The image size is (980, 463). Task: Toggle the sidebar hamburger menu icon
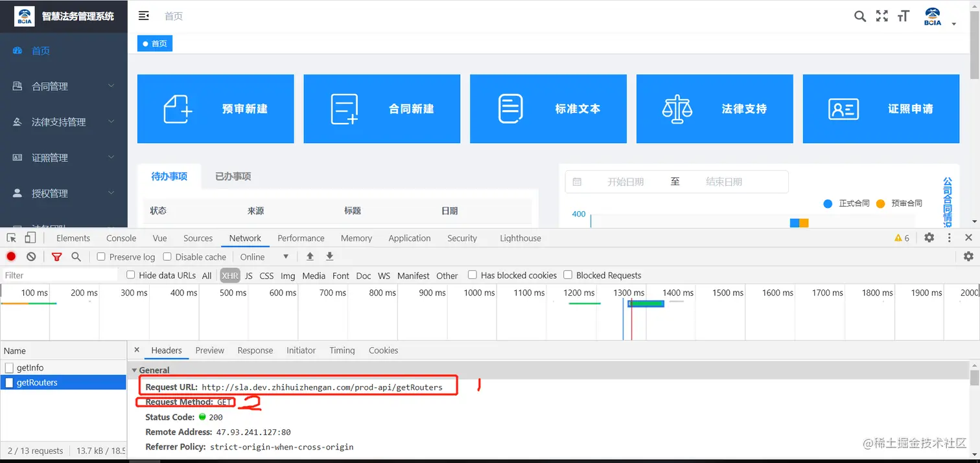point(144,16)
